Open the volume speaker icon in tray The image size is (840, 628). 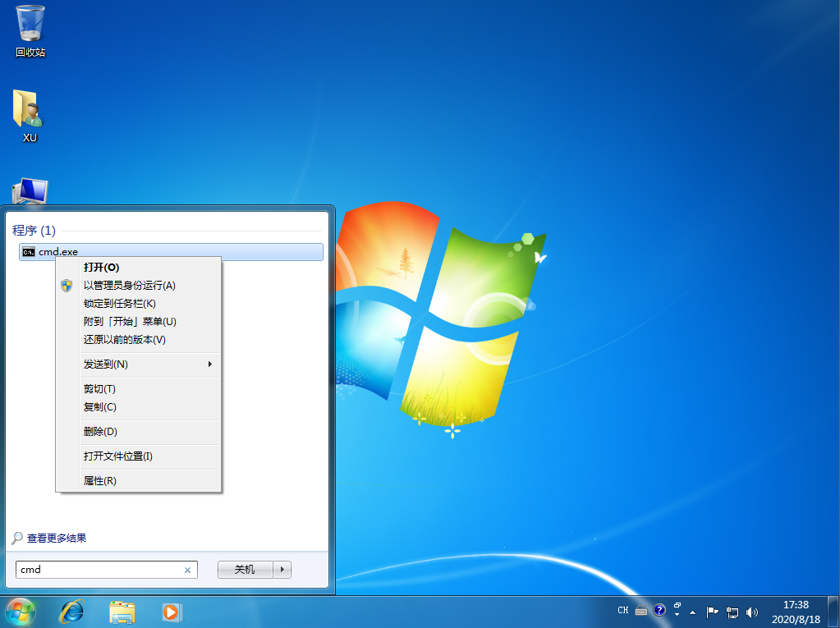752,612
